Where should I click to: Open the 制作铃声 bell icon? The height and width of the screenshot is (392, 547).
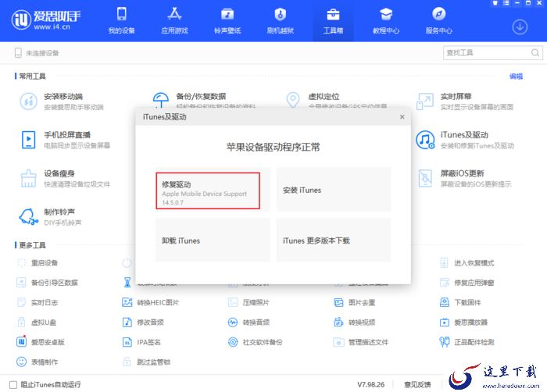pyautogui.click(x=28, y=216)
